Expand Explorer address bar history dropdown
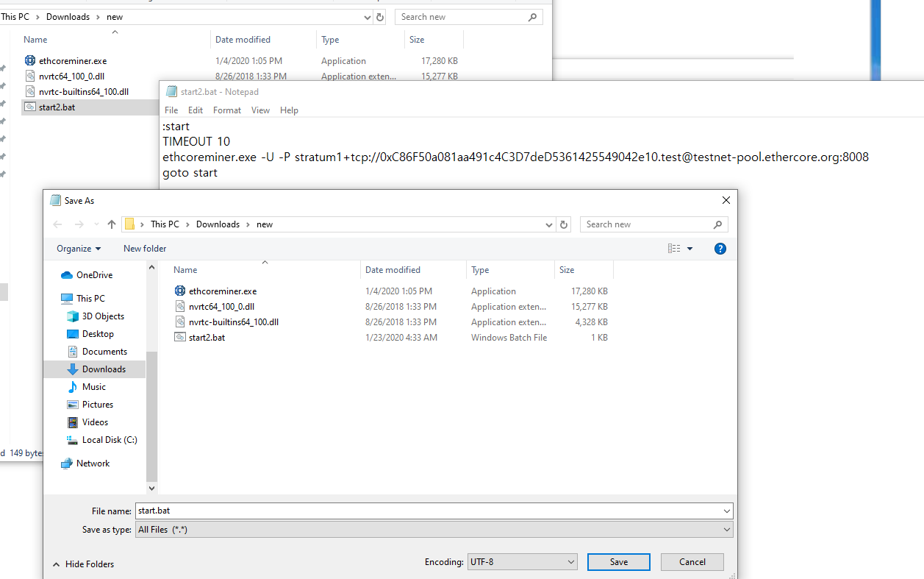The image size is (924, 579). coord(367,17)
